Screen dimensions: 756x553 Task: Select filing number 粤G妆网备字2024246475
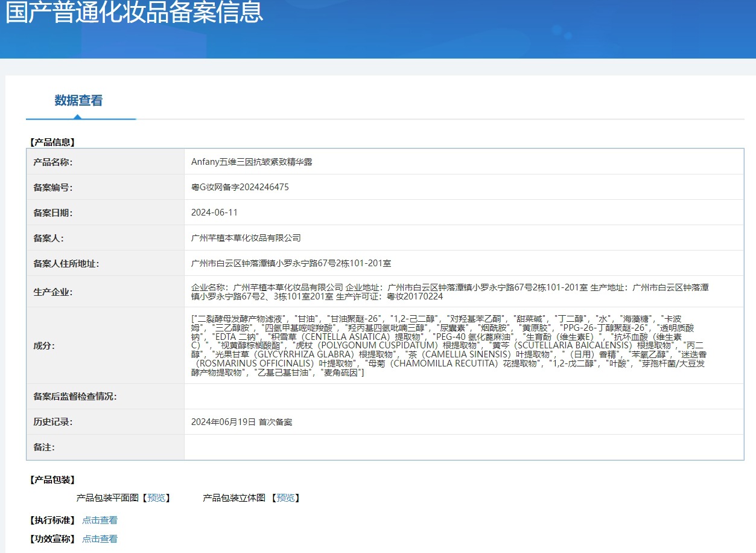point(240,187)
